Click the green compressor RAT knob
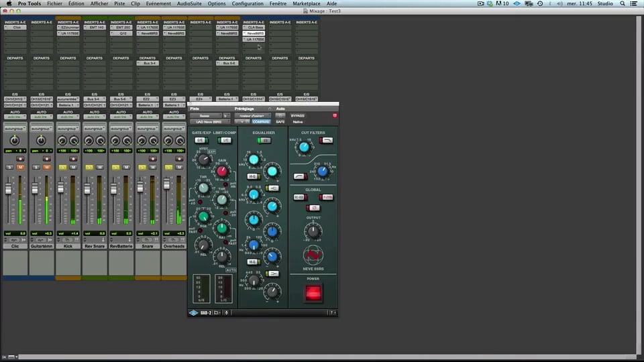Image resolution: width=644 pixels, height=362 pixels. 222,228
